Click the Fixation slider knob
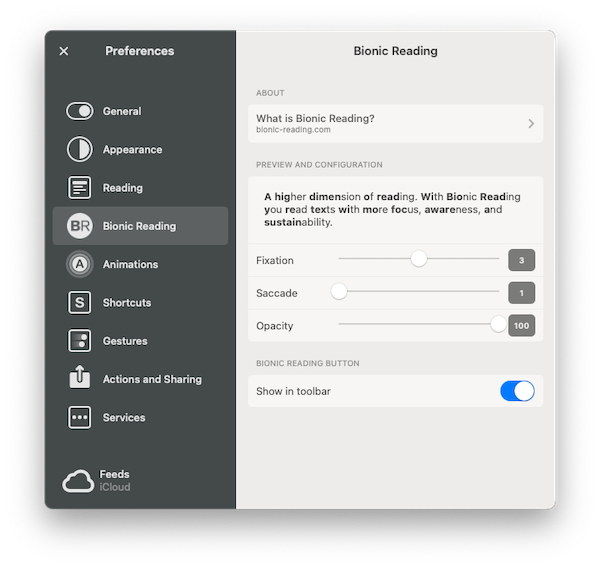Image resolution: width=600 pixels, height=568 pixels. coord(419,259)
